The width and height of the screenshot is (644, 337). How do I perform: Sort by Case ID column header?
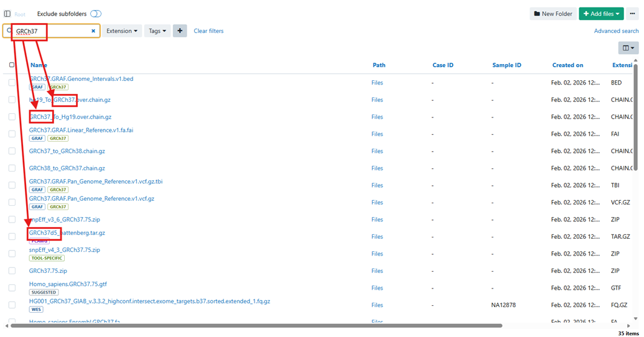[x=443, y=65]
